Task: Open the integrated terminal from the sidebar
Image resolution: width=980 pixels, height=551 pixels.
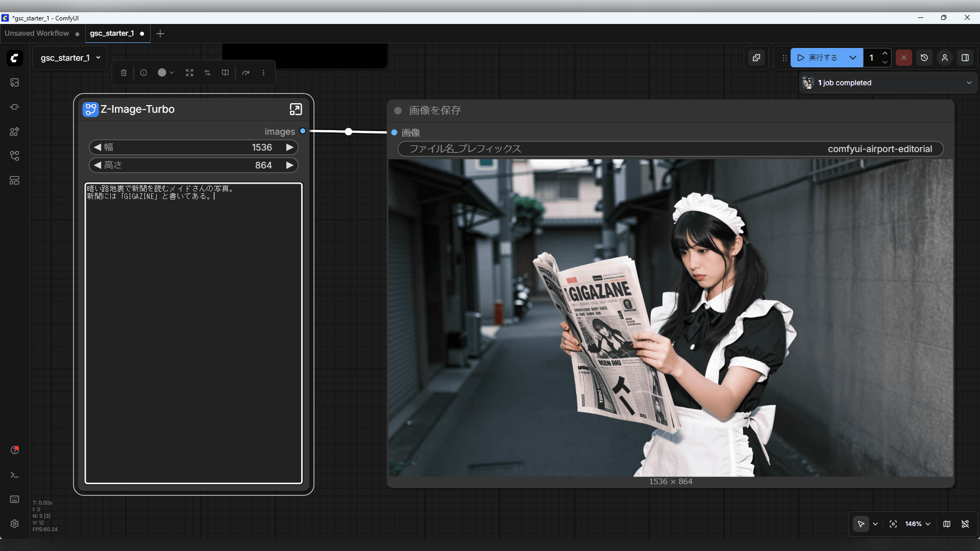Action: (14, 475)
